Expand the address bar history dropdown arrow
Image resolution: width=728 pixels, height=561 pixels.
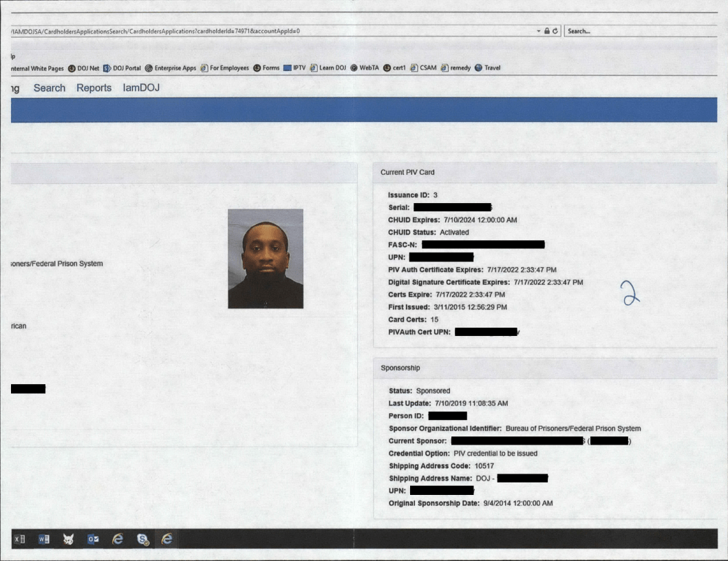tap(539, 31)
